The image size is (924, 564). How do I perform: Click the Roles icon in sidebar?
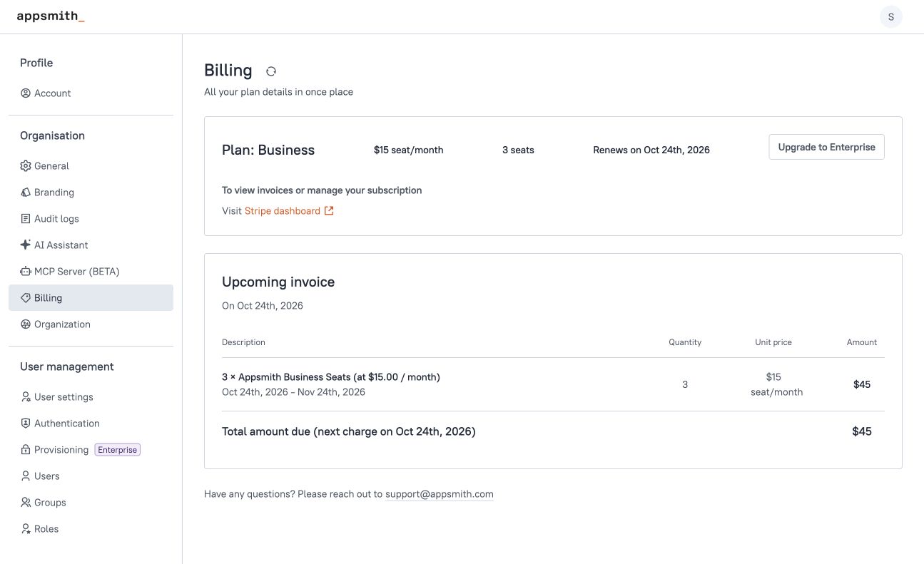pos(26,529)
